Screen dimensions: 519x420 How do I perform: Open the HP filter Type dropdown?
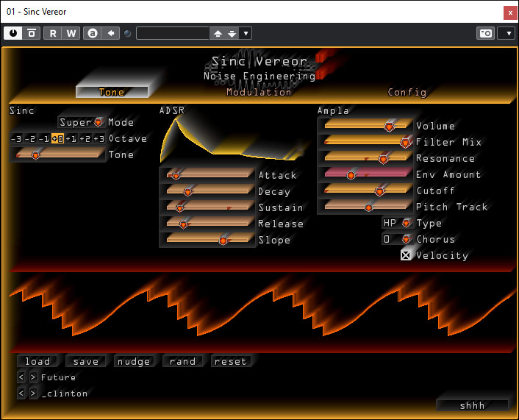pos(398,223)
